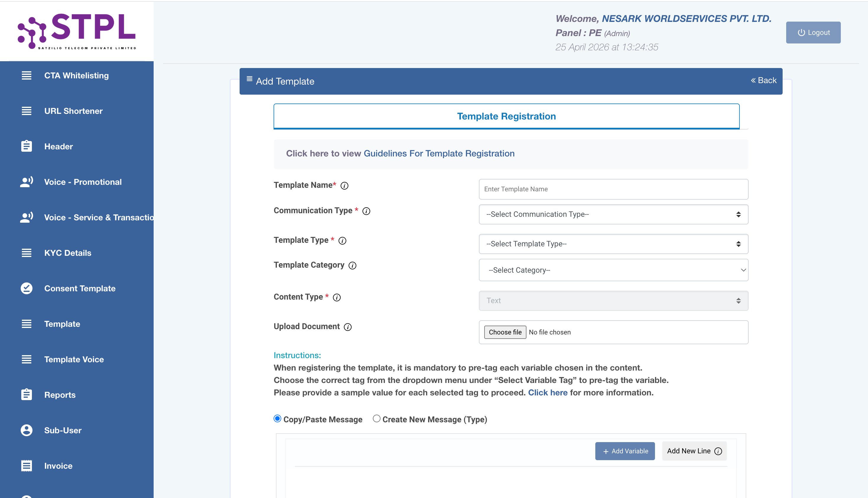Open the Select Template Type dropdown
This screenshot has width=868, height=498.
[x=614, y=244]
